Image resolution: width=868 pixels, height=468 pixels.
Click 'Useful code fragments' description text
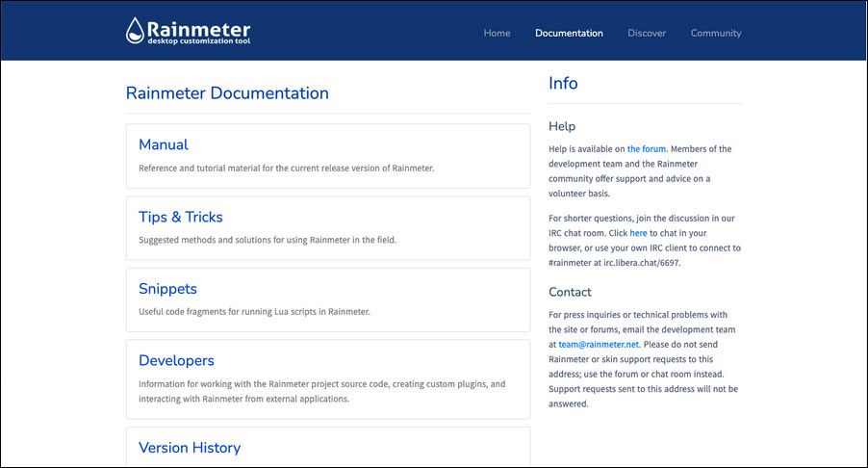coord(254,312)
